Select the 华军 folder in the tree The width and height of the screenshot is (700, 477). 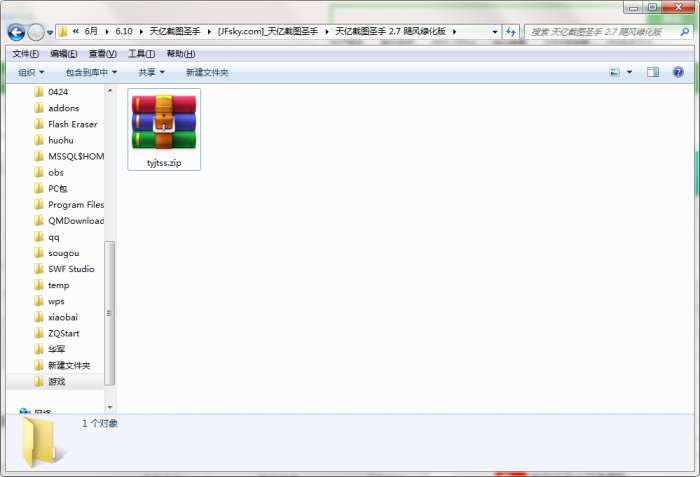pyautogui.click(x=56, y=349)
